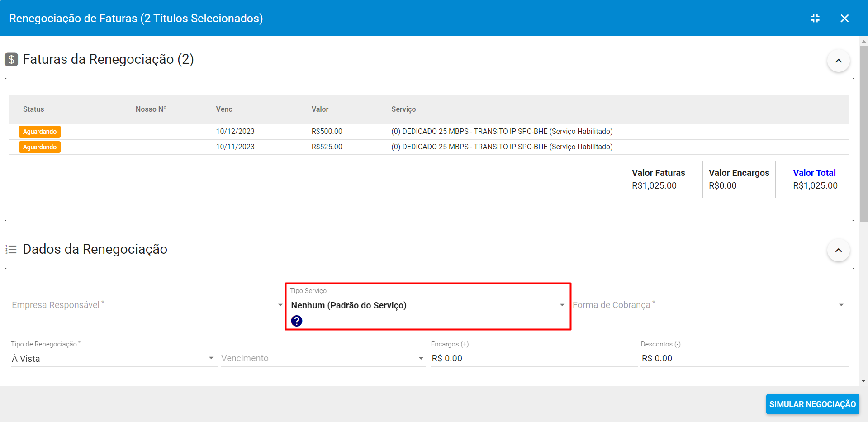Click the Status column header

(x=33, y=109)
